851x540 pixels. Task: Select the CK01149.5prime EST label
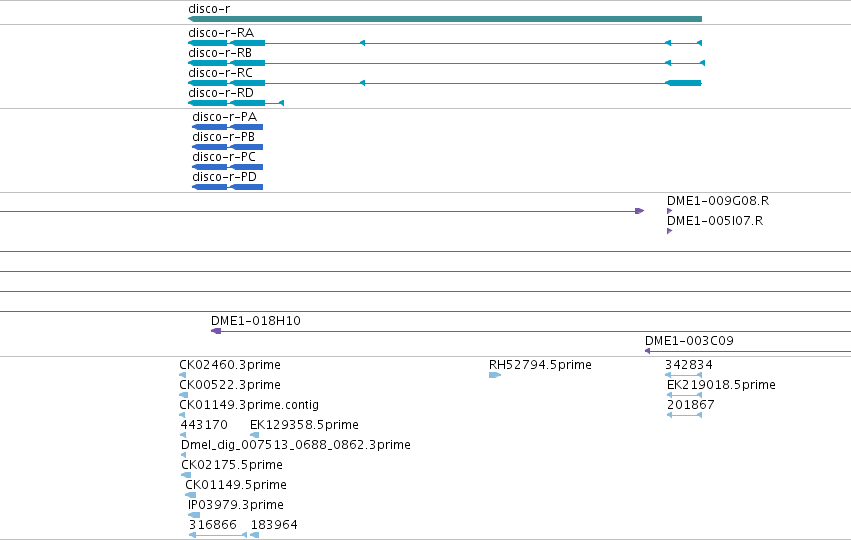(236, 485)
